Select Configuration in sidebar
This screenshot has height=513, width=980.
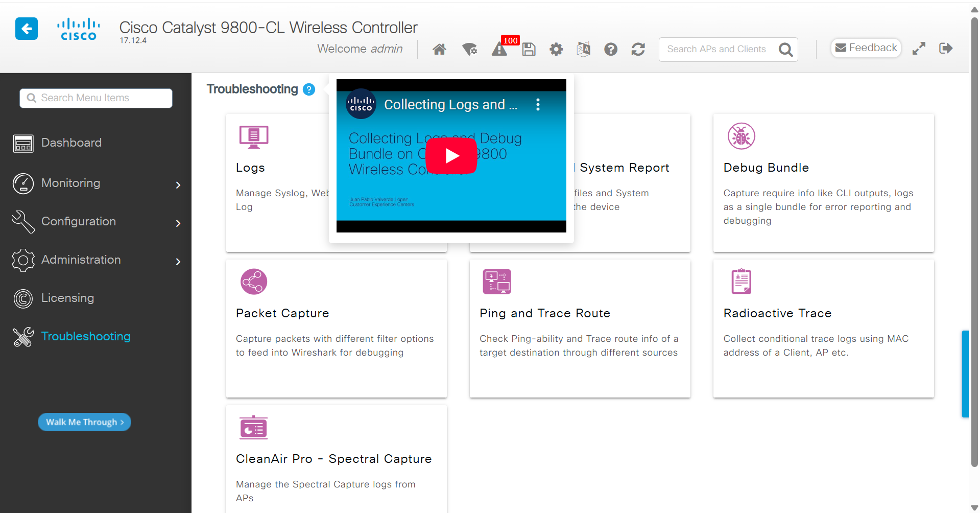[x=79, y=221]
